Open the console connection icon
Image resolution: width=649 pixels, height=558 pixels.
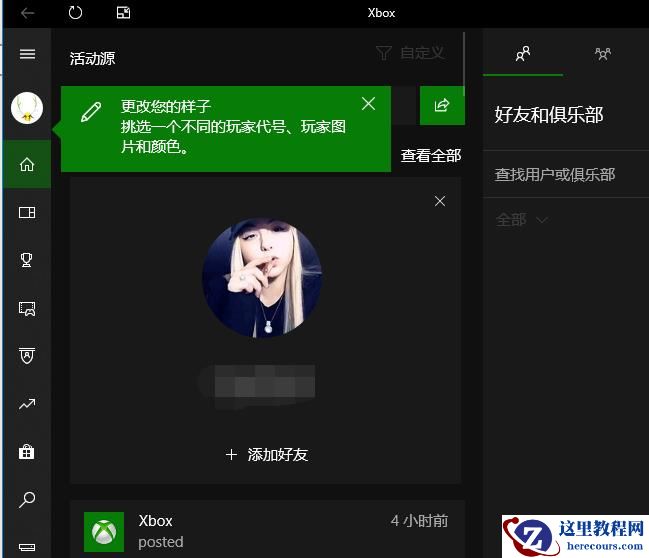pos(27,547)
